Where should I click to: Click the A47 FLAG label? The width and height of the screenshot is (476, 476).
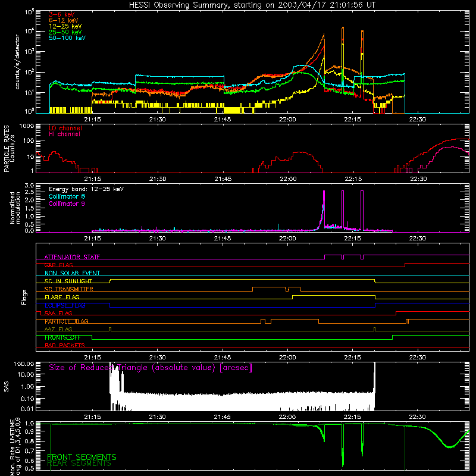pyautogui.click(x=58, y=329)
